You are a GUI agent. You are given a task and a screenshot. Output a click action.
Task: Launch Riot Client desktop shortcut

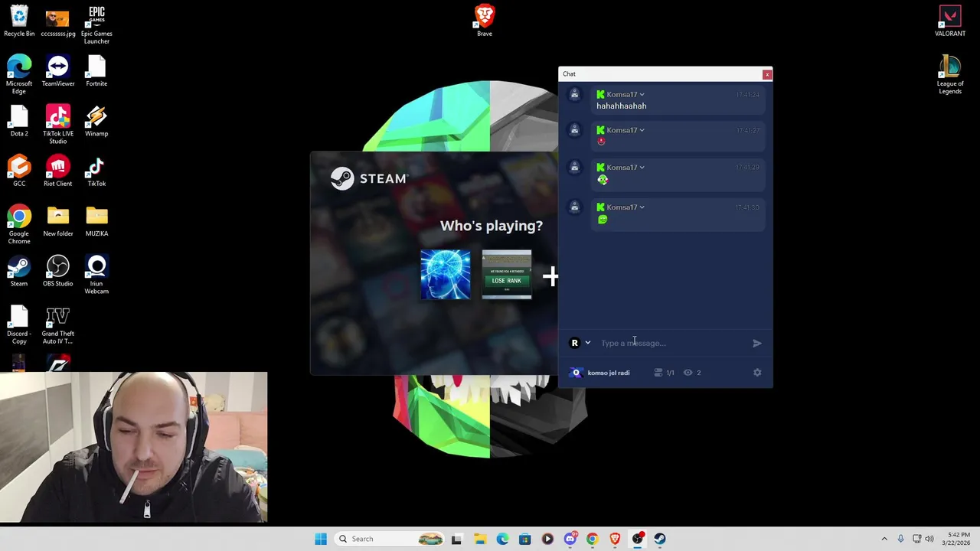tap(58, 171)
